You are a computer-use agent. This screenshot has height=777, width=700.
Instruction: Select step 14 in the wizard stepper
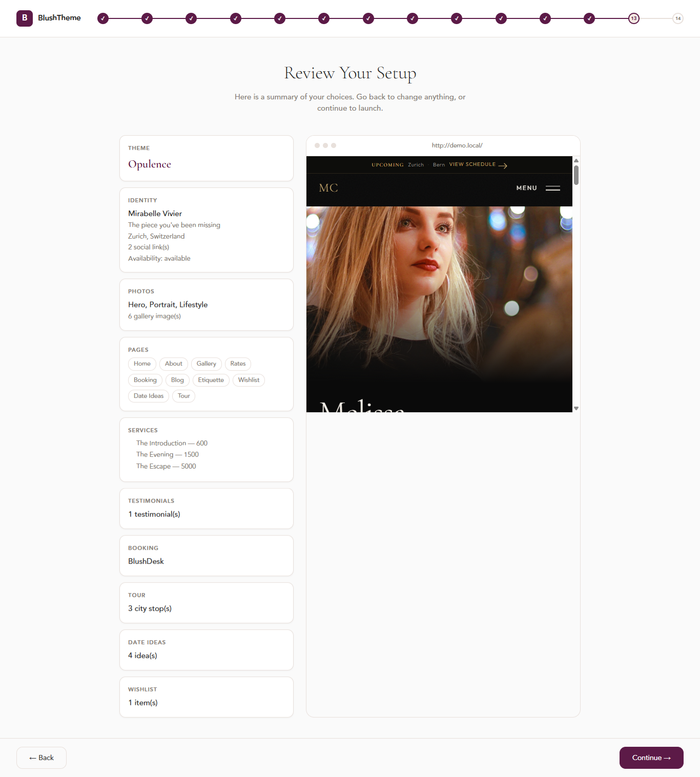677,18
